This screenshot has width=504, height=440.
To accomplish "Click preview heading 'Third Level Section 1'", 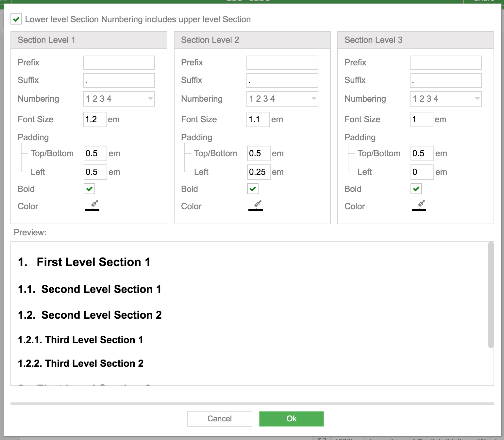I will tap(94, 340).
